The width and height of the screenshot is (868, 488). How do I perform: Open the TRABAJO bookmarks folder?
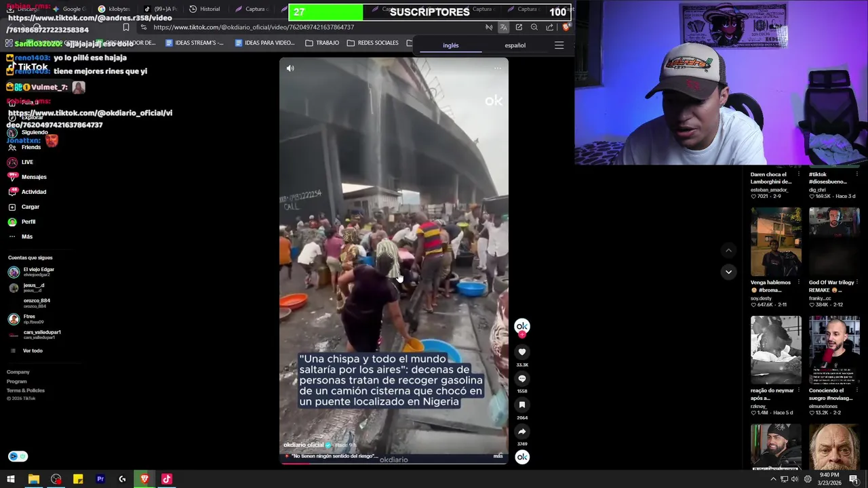322,43
